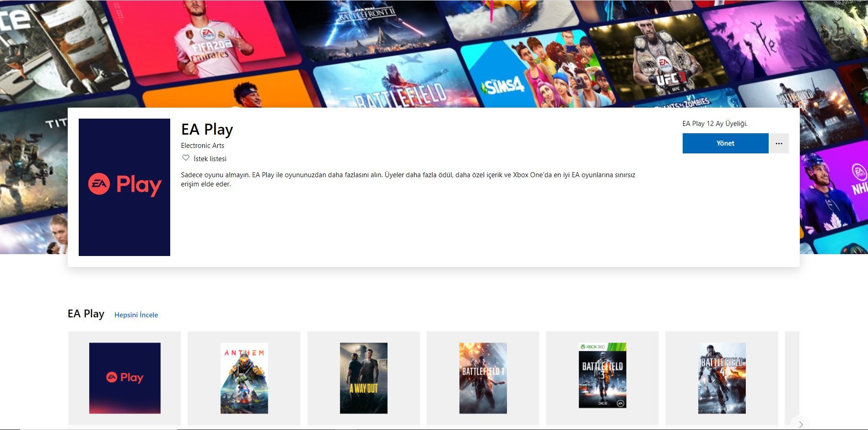Click the description starting 'Sadece oyunu almayın'

408,180
